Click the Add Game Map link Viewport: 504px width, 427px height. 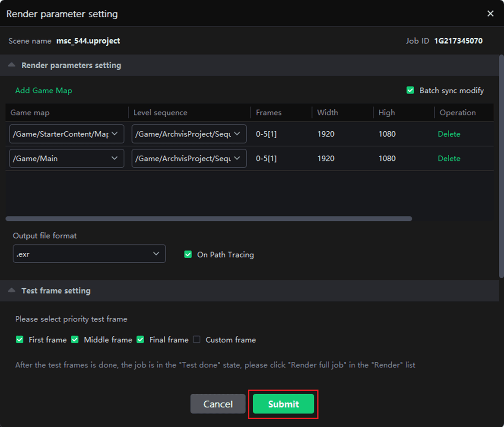pyautogui.click(x=44, y=90)
